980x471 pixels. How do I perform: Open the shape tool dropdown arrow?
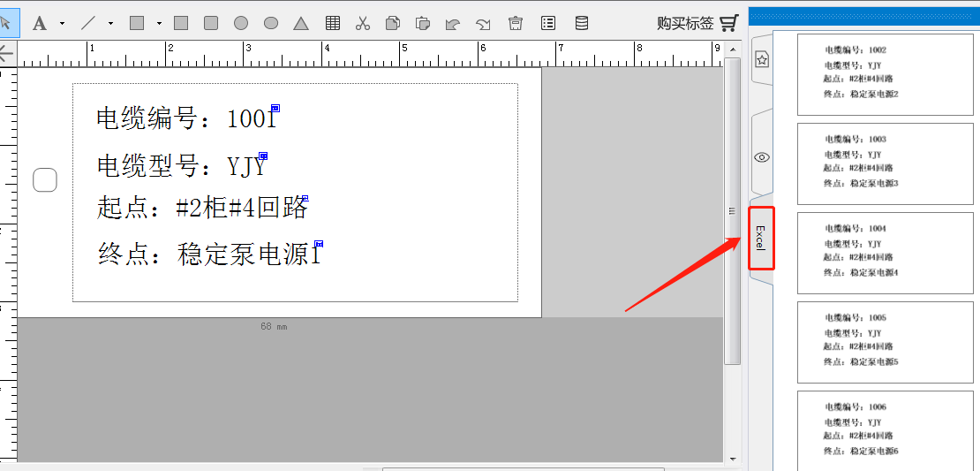(160, 24)
